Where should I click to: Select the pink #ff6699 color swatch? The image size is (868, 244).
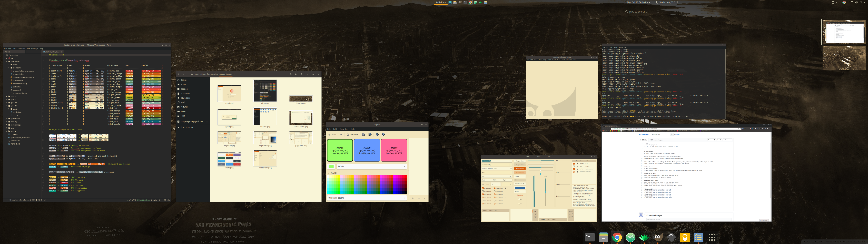pos(393,150)
